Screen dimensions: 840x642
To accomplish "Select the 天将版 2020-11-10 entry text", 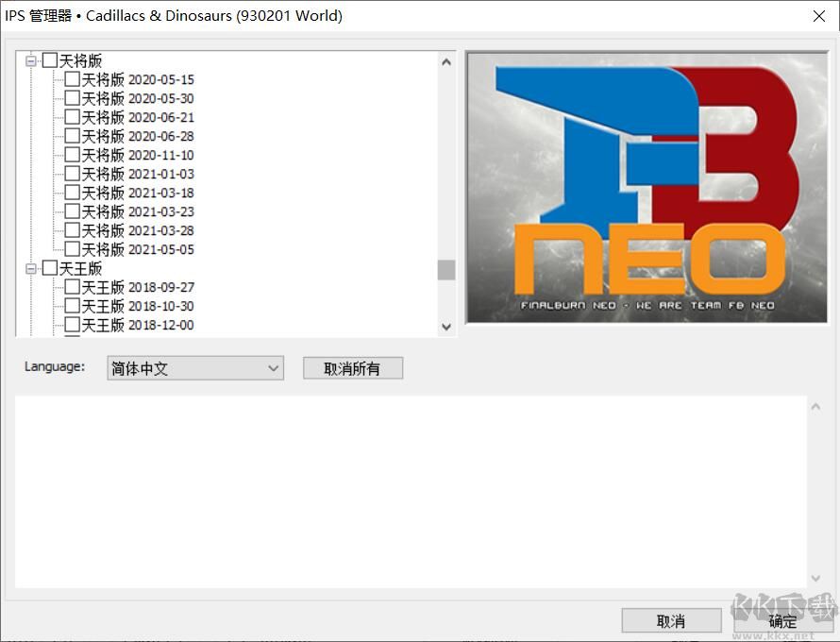I will [x=138, y=155].
